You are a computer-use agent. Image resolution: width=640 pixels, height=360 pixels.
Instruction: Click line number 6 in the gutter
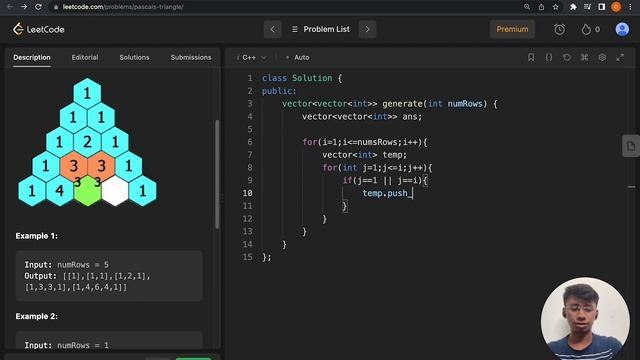tap(249, 142)
